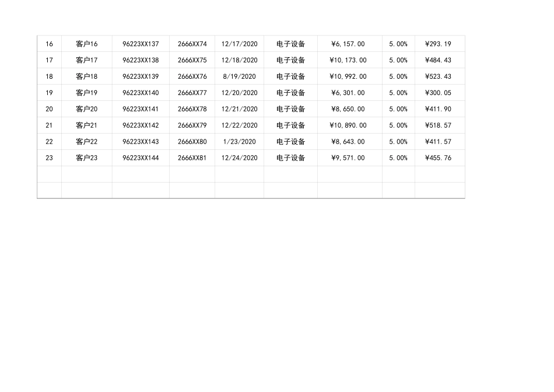554x392 pixels.
Task: Click the ¥518.57 value cell
Action: tap(439, 125)
